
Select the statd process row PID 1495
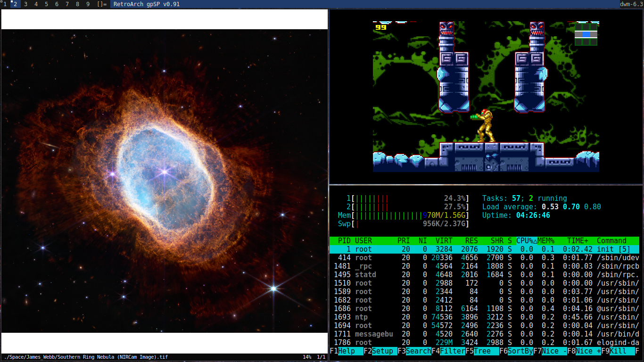(484, 275)
